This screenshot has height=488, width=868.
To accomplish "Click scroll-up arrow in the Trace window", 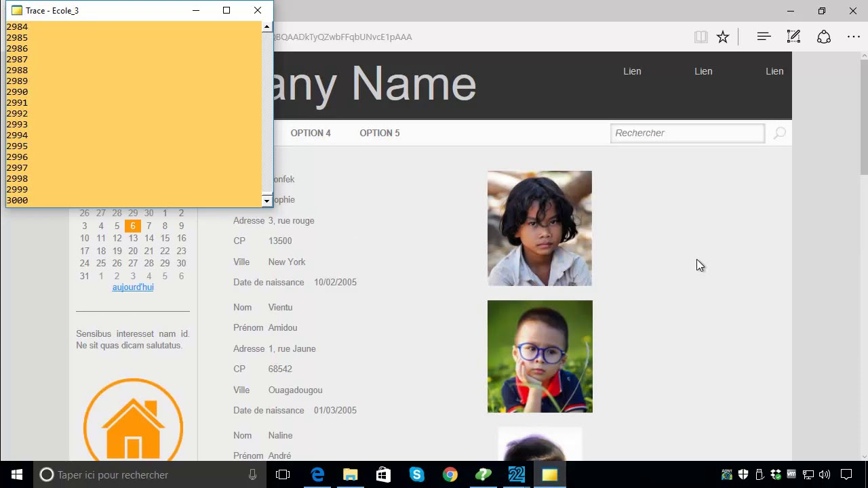I will point(267,26).
